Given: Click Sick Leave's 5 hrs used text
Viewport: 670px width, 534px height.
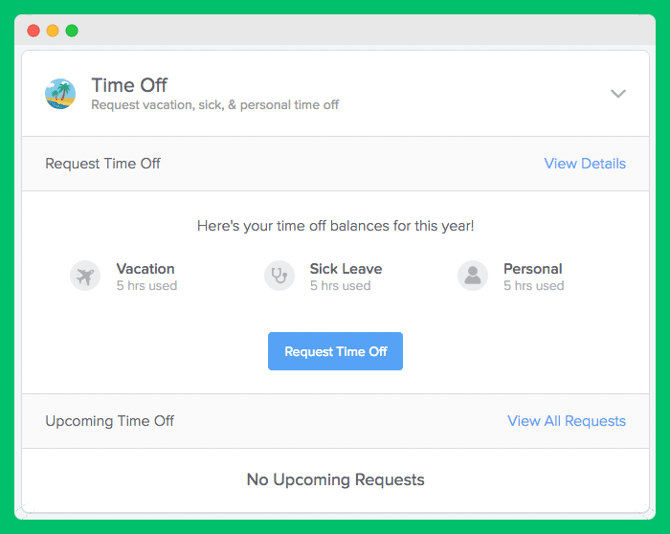Looking at the screenshot, I should [340, 285].
